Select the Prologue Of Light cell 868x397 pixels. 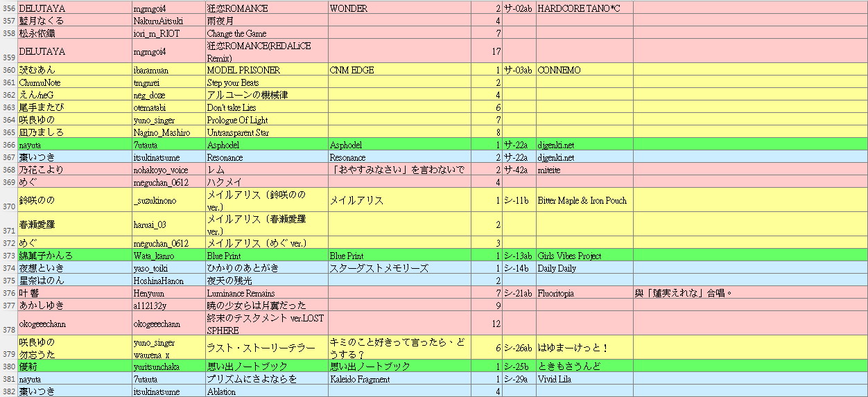coord(266,120)
